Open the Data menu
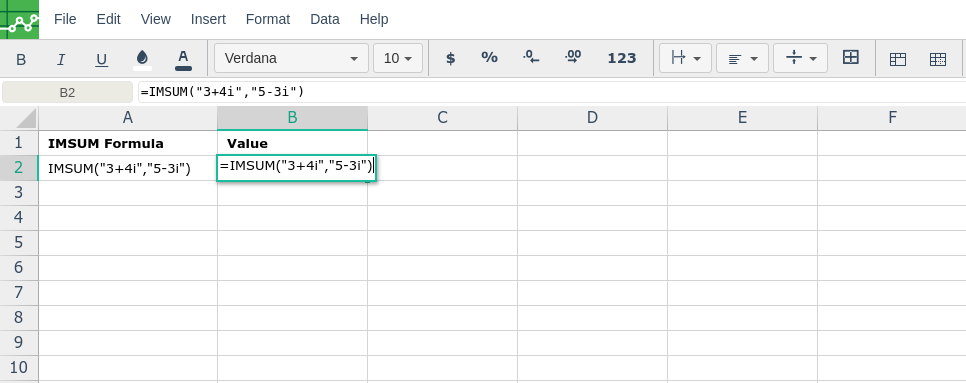Screen dimensions: 966x383 click(325, 19)
